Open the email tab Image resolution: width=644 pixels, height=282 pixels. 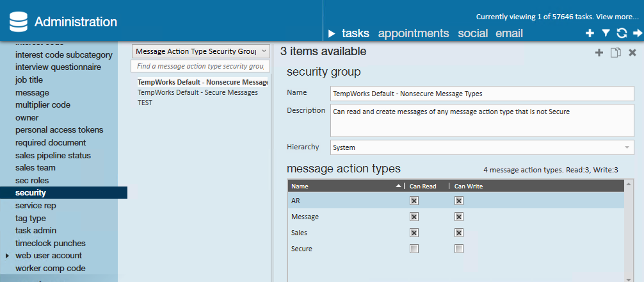click(509, 33)
